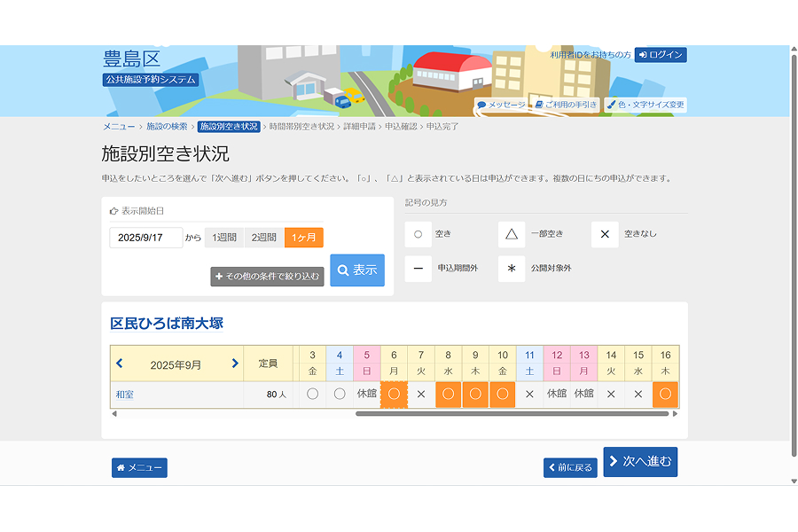
Task: Select the 1週間 display period
Action: pos(224,238)
